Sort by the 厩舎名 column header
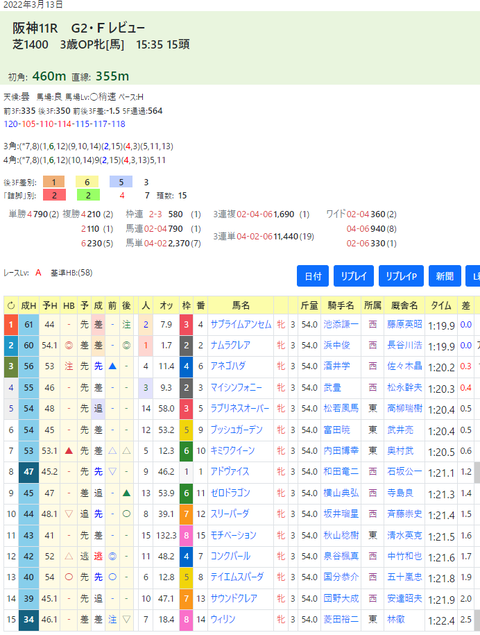The image size is (480, 635). [x=404, y=306]
